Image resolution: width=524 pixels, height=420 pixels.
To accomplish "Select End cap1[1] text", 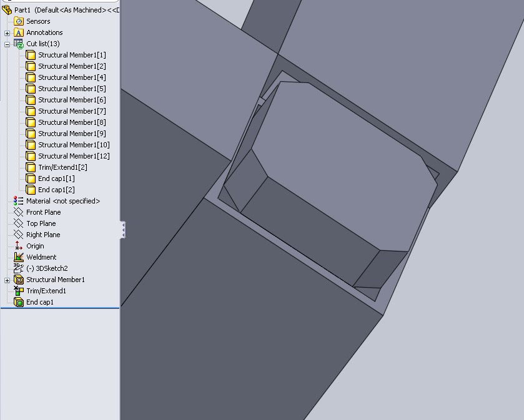I will pyautogui.click(x=56, y=178).
